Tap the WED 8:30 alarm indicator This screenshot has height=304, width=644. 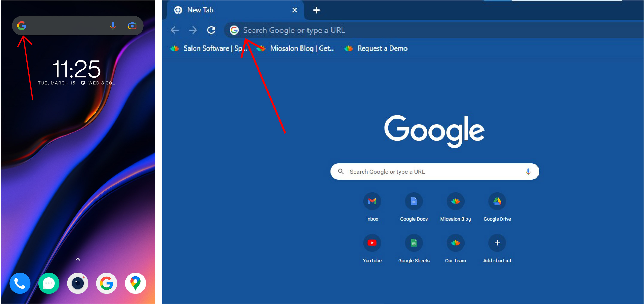click(x=98, y=83)
